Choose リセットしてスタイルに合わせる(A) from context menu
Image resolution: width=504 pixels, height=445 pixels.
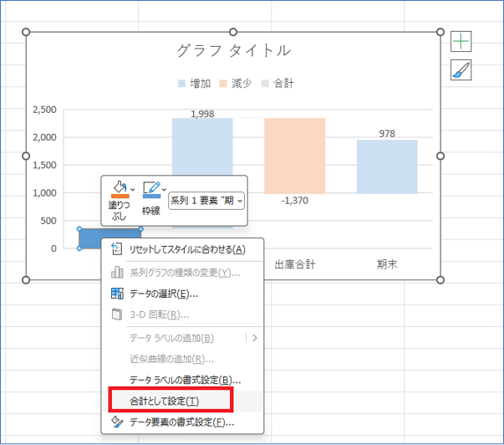tap(182, 250)
